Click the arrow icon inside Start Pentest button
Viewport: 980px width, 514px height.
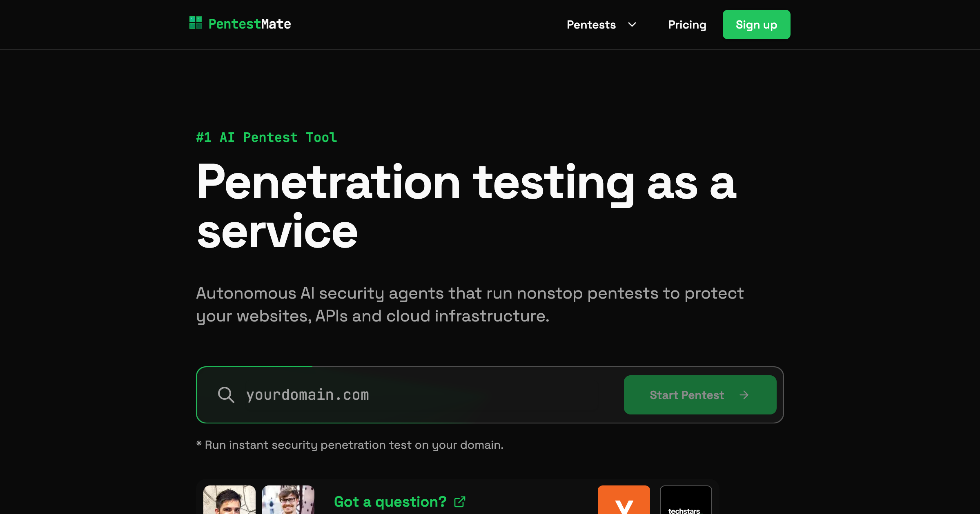(745, 395)
